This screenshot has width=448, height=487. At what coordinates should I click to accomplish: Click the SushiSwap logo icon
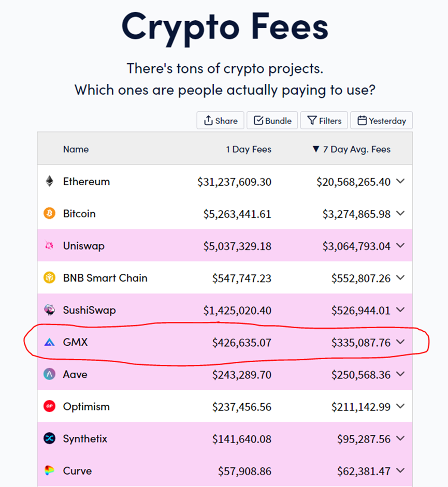point(49,310)
